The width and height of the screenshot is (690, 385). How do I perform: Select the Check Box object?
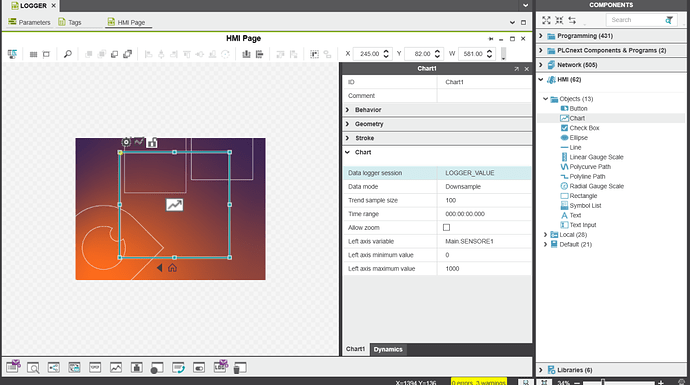(580, 128)
